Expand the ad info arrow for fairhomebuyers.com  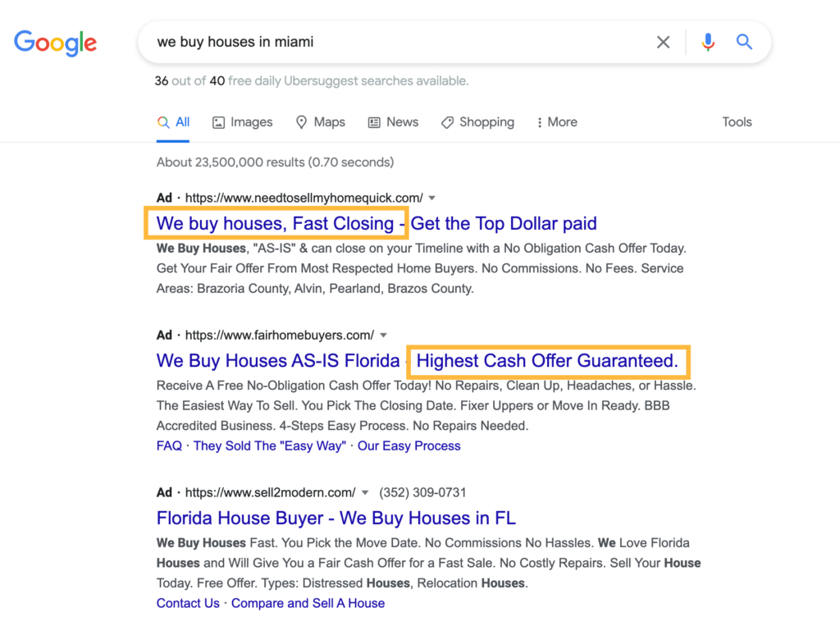pyautogui.click(x=383, y=335)
